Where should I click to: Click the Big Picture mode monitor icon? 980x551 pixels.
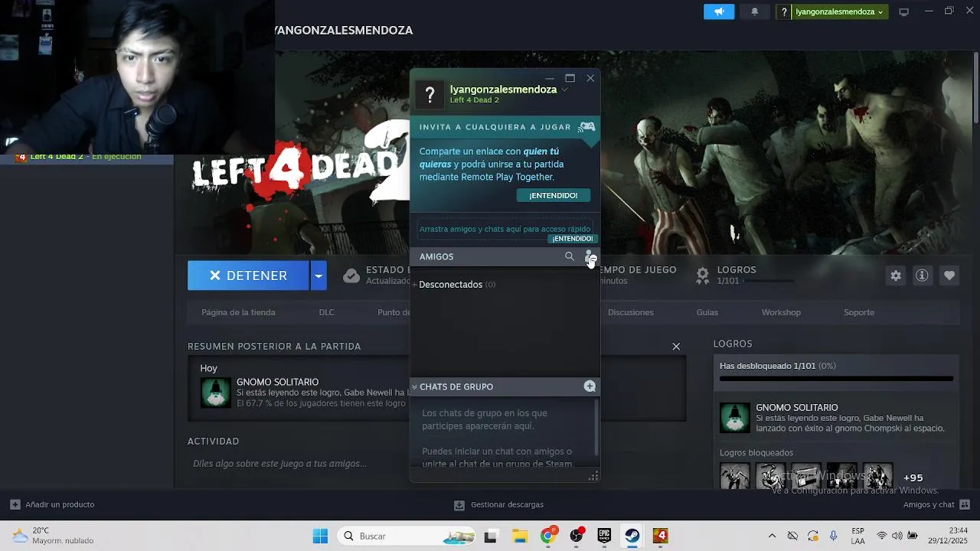[x=903, y=12]
